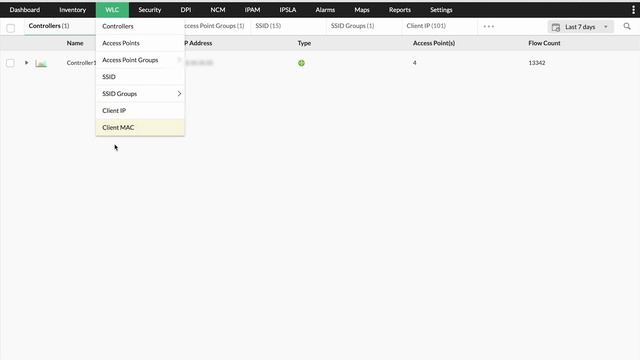This screenshot has height=360, width=640.
Task: Click access point count 4
Action: tap(415, 63)
